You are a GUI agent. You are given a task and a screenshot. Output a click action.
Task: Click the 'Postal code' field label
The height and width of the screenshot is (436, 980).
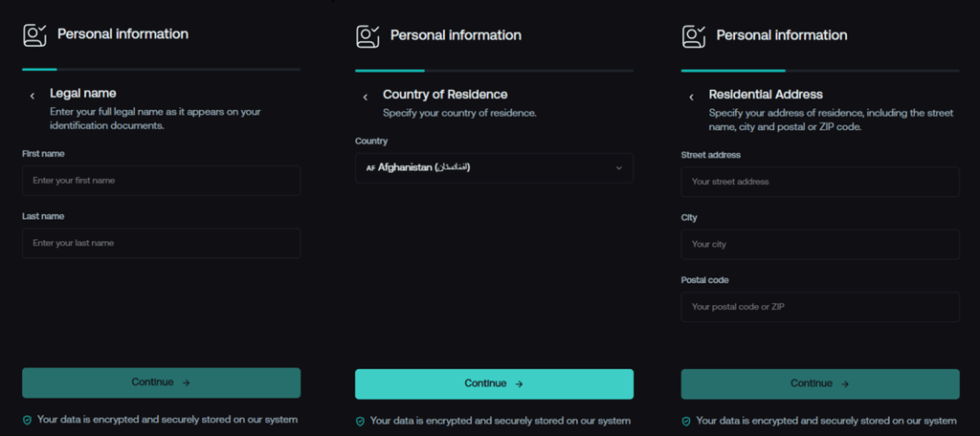[705, 280]
